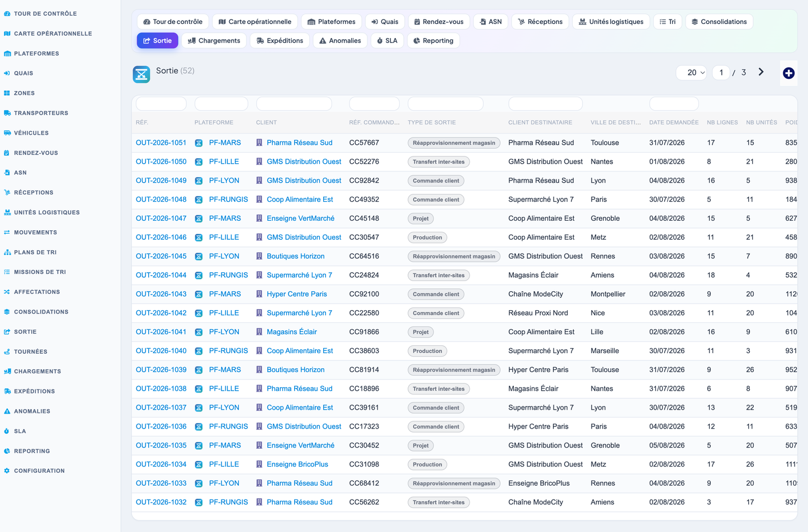Click the Réf. filter input field
Viewport: 808px width, 532px height.
point(161,104)
